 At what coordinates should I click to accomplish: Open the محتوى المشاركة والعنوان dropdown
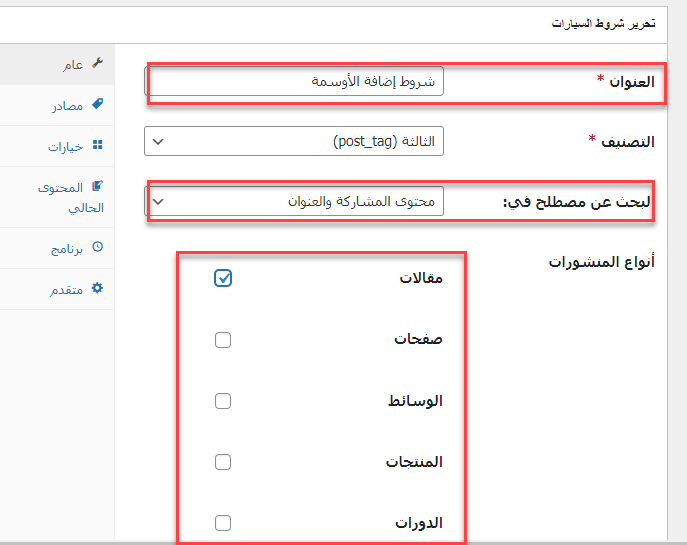click(294, 201)
